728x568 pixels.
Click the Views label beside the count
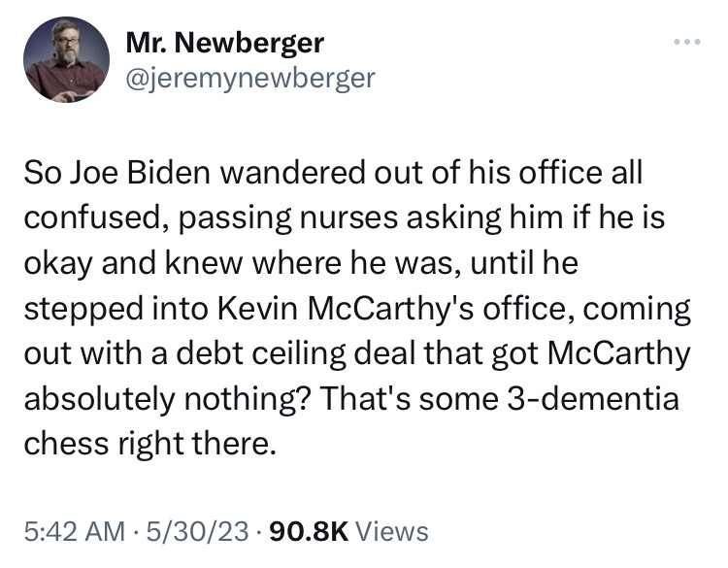coord(392,531)
